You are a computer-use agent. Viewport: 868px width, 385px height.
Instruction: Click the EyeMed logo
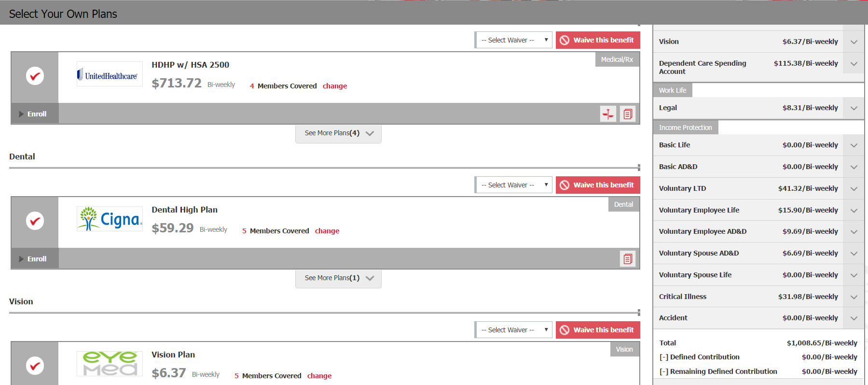[x=110, y=364]
